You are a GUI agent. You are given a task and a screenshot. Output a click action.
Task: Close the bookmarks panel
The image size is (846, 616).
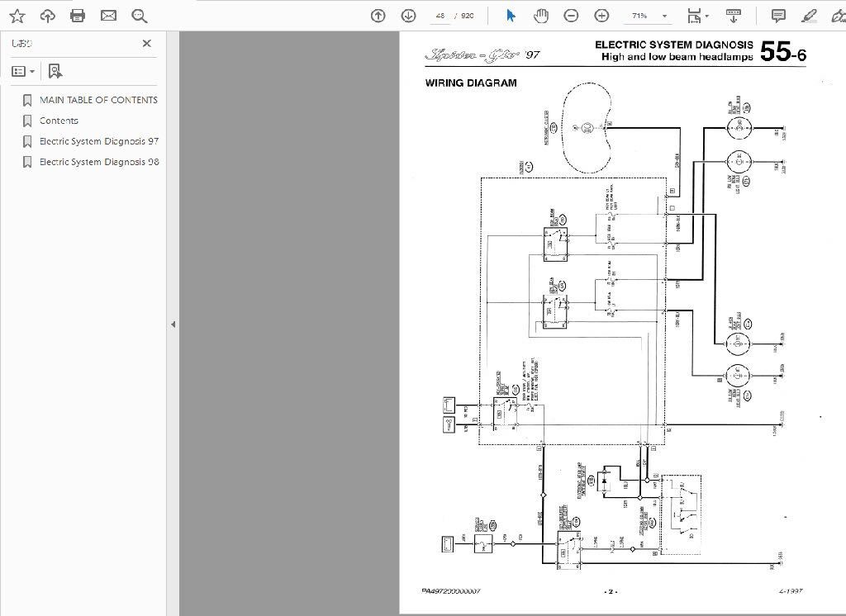coord(147,43)
